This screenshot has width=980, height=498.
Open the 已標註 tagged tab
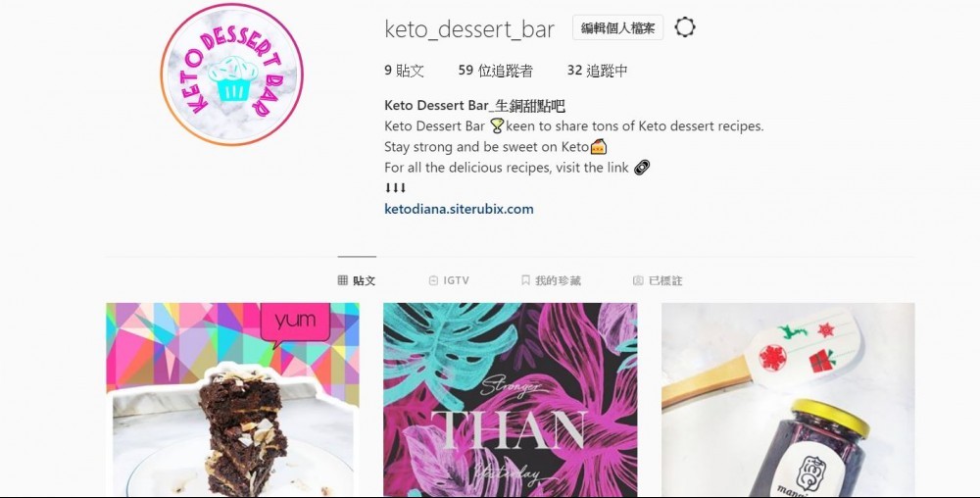click(658, 280)
